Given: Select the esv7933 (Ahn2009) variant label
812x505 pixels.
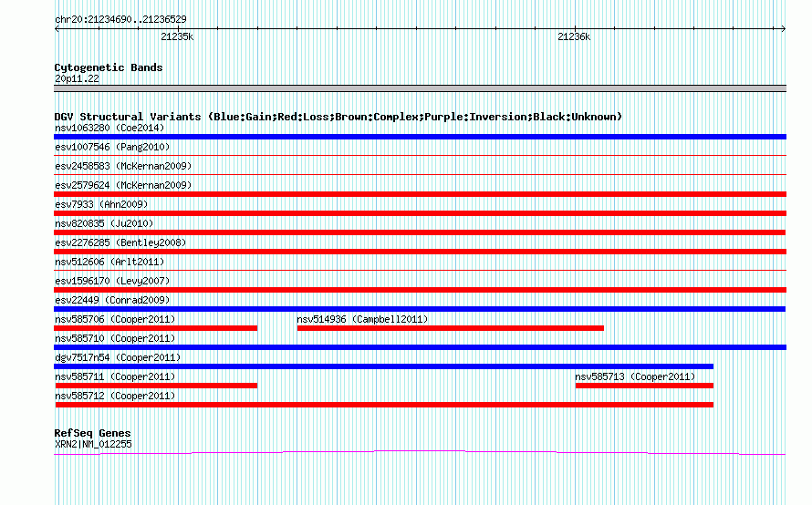Looking at the screenshot, I should [x=101, y=204].
